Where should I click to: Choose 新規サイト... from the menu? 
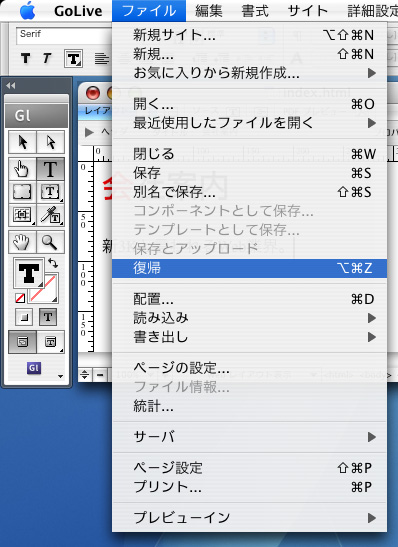[x=249, y=35]
